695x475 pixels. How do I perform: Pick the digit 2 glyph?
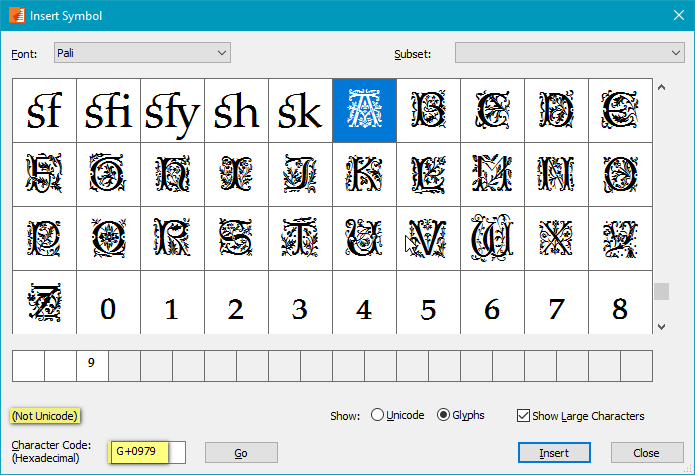click(x=236, y=302)
